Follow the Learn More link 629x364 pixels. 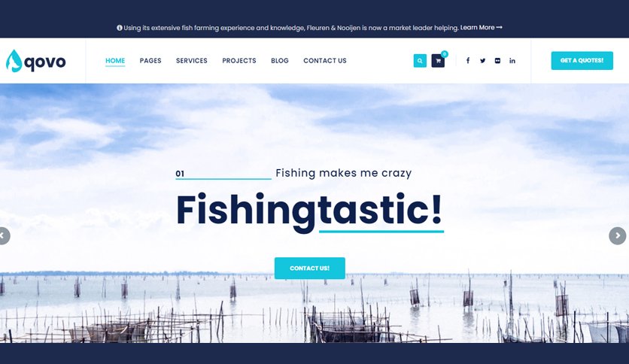pyautogui.click(x=481, y=28)
